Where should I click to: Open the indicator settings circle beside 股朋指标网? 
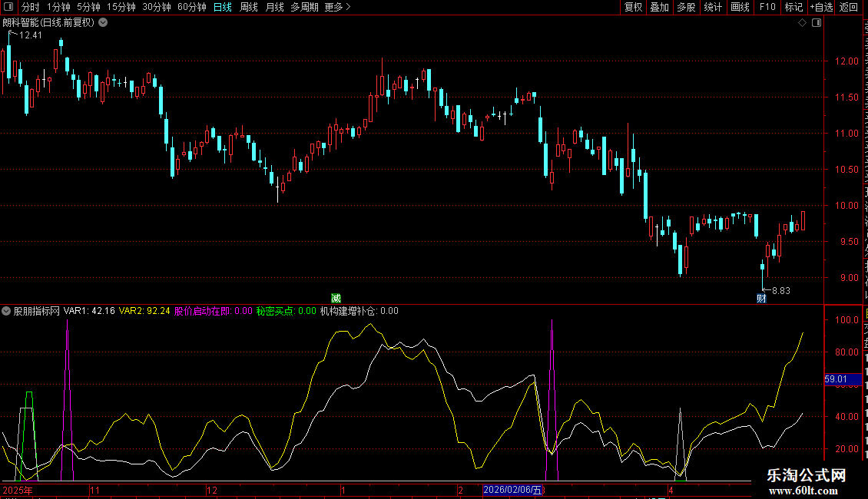pos(6,311)
